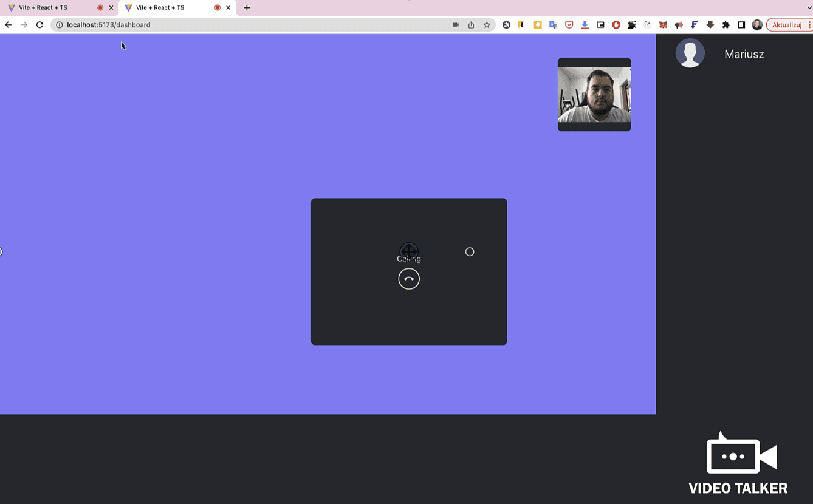813x504 pixels.
Task: Click the share page icon
Action: (471, 25)
